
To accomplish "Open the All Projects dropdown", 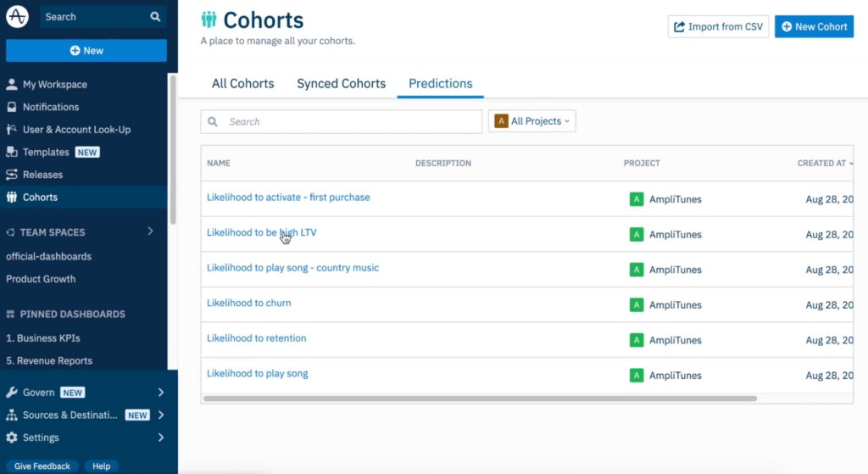I will point(531,121).
